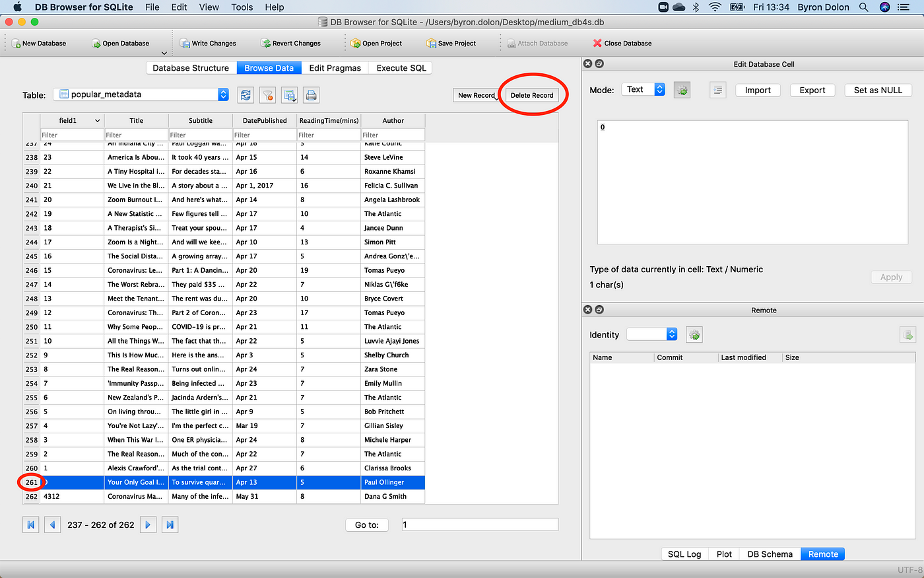Click the field1 column header sort arrow

point(98,121)
